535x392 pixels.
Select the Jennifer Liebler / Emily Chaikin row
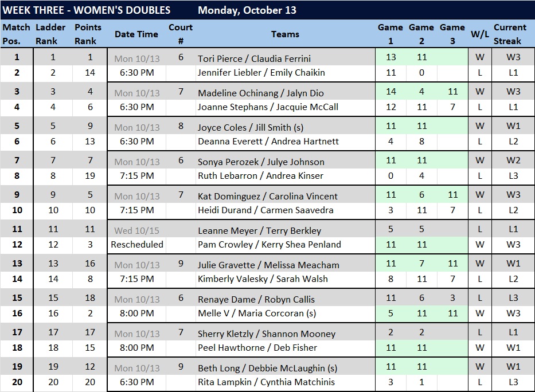coord(261,72)
